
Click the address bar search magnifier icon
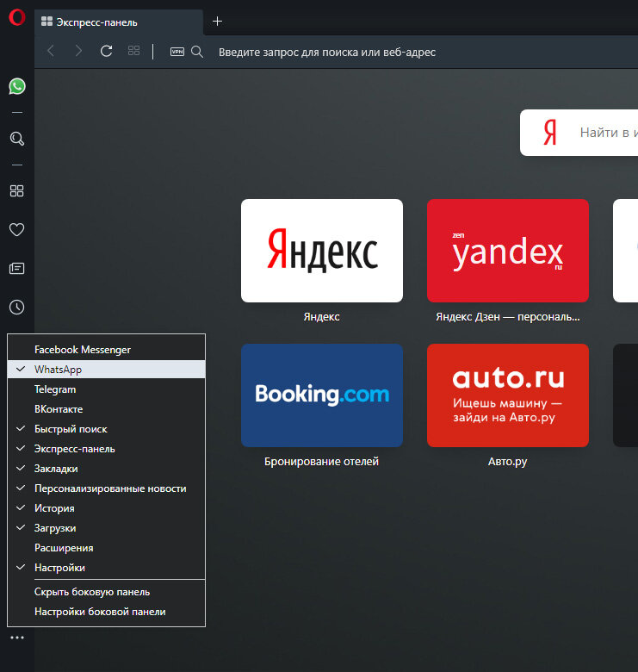pos(197,52)
